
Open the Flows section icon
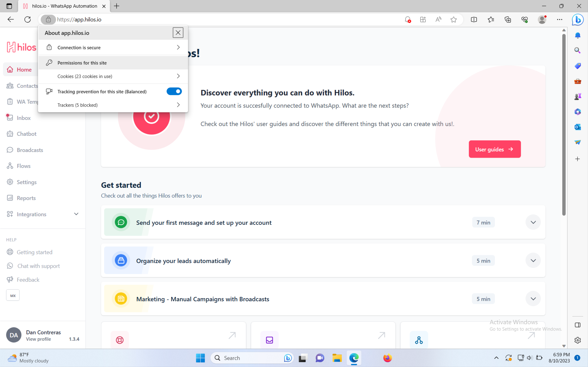[x=10, y=166]
